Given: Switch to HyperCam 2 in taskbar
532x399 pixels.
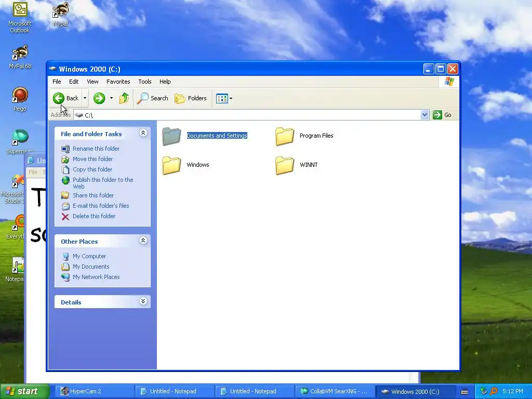Looking at the screenshot, I should click(x=95, y=392).
